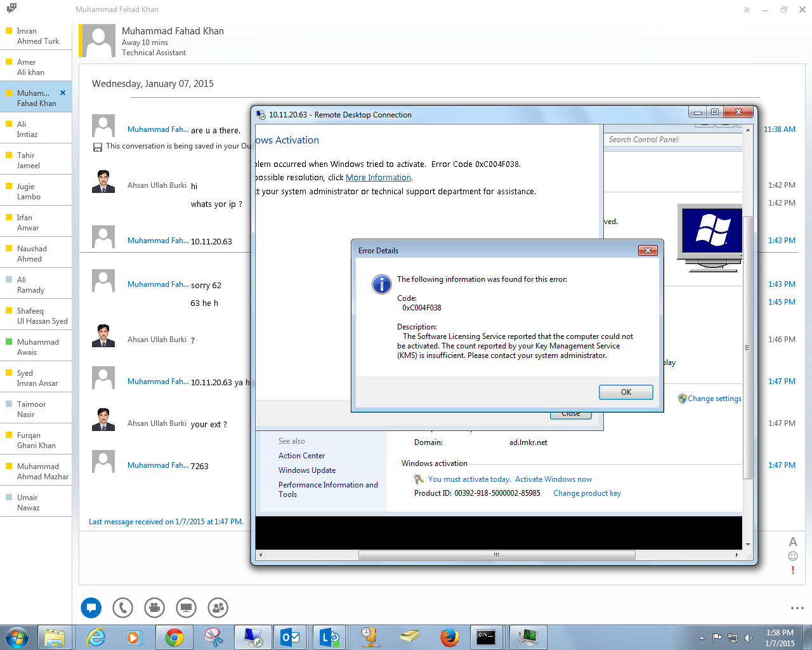Start video with the camera icon
Image resolution: width=812 pixels, height=650 pixels.
tap(154, 607)
